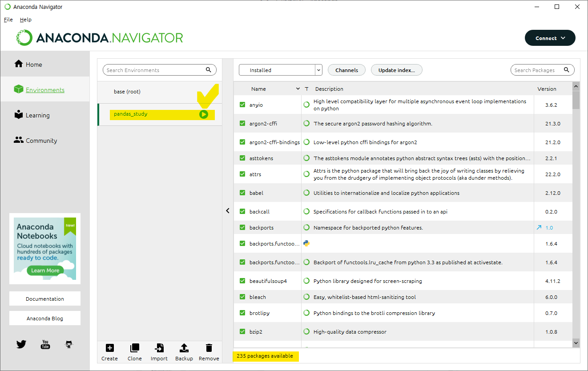The image size is (588, 371).
Task: Click the Learn More button in ad
Action: pyautogui.click(x=45, y=270)
